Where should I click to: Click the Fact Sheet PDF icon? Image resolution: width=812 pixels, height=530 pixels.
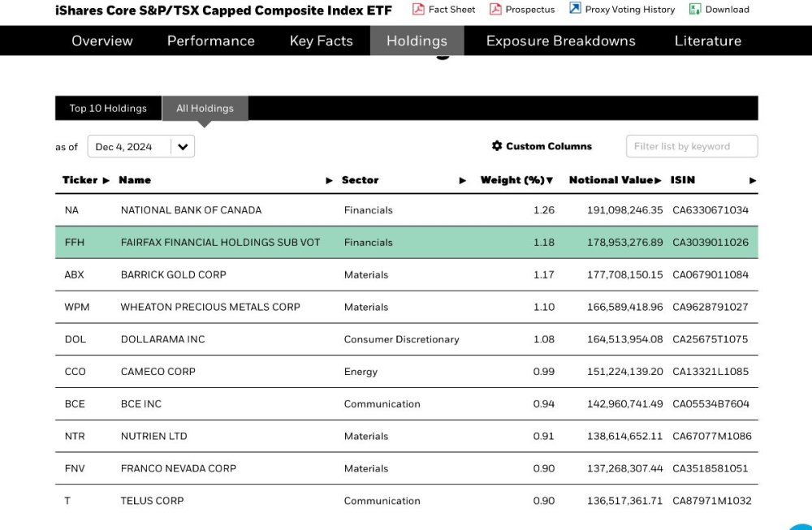tap(418, 9)
